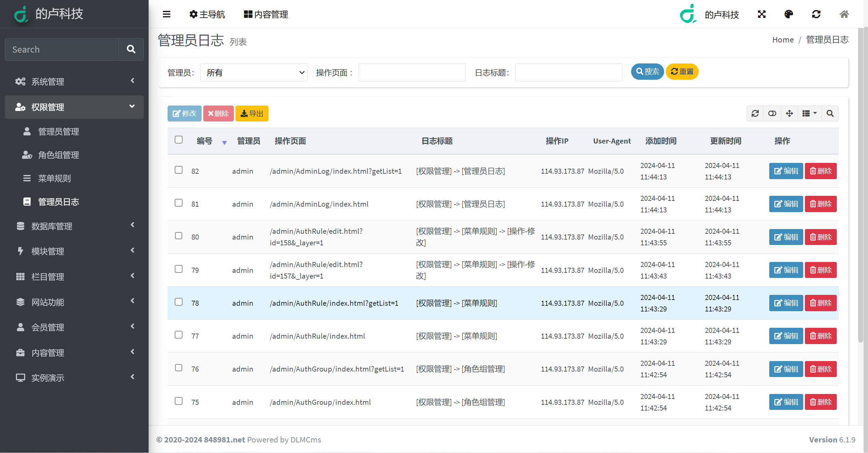Refresh the table with toolbar refresh icon
868x453 pixels.
click(x=755, y=113)
